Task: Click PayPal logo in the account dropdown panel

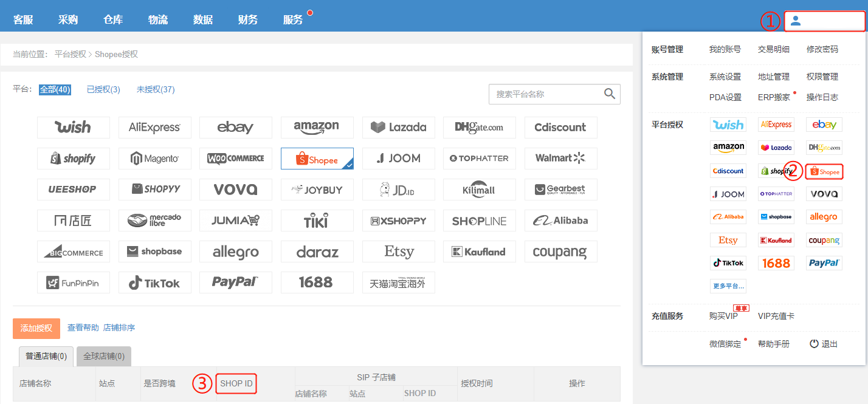Action: (x=824, y=263)
